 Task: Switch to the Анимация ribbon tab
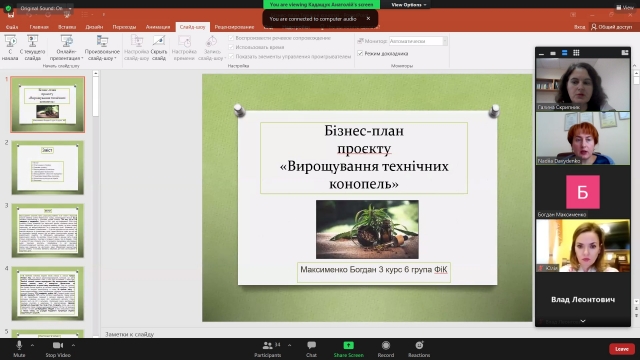click(x=158, y=27)
